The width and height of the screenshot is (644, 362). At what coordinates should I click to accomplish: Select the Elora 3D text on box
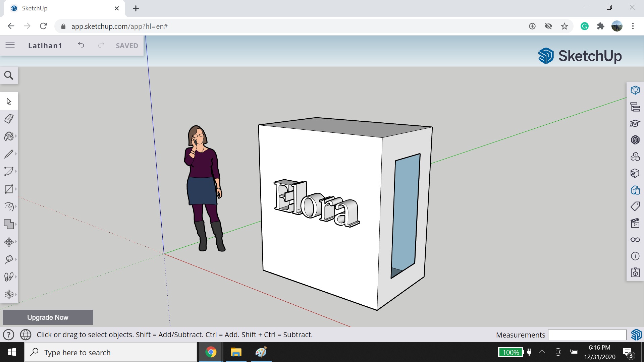pos(317,203)
